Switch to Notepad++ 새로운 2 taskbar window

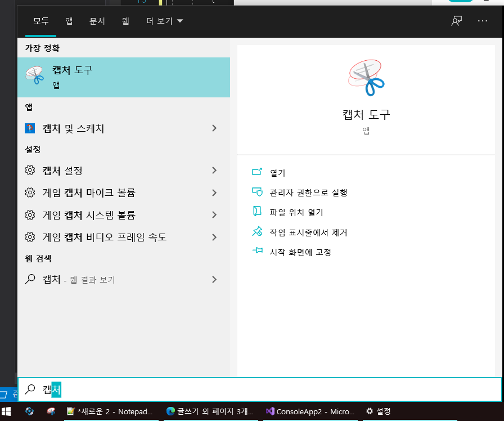point(111,411)
